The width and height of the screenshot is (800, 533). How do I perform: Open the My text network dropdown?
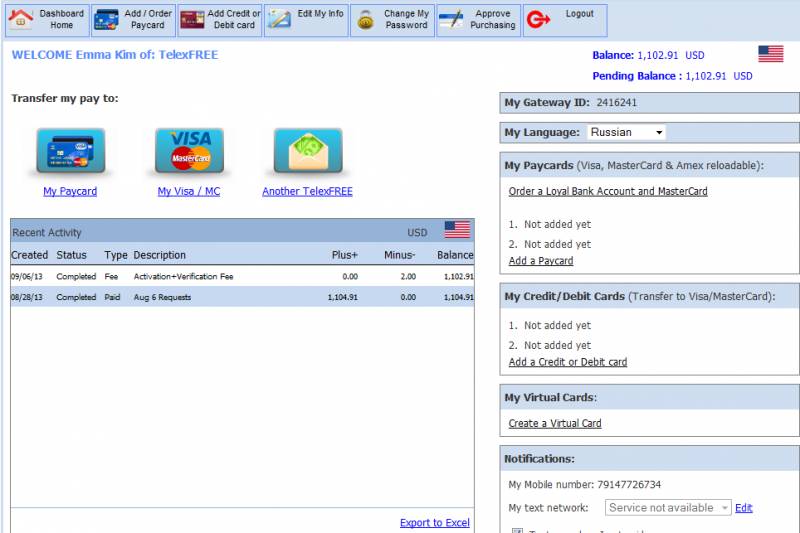tap(668, 507)
